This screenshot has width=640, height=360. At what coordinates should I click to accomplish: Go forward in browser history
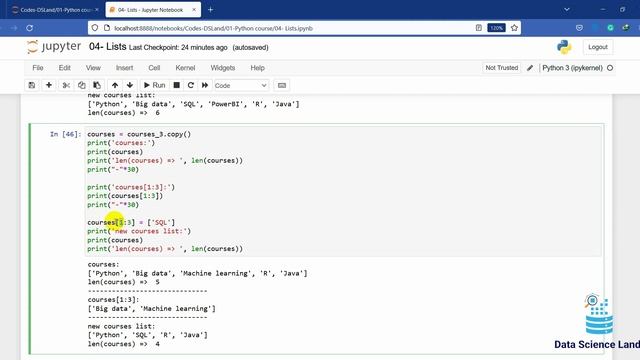[14, 28]
